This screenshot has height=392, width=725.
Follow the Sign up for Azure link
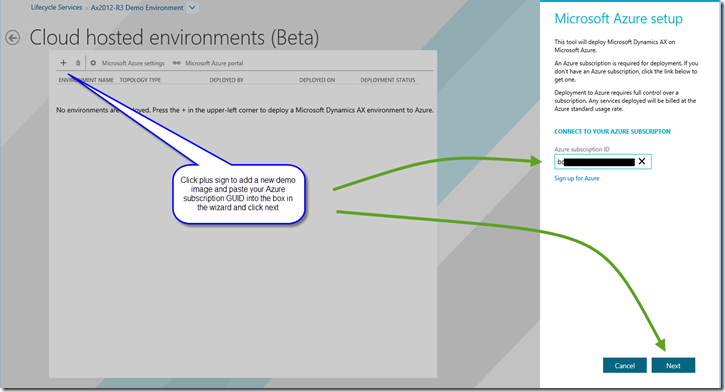[x=577, y=178]
